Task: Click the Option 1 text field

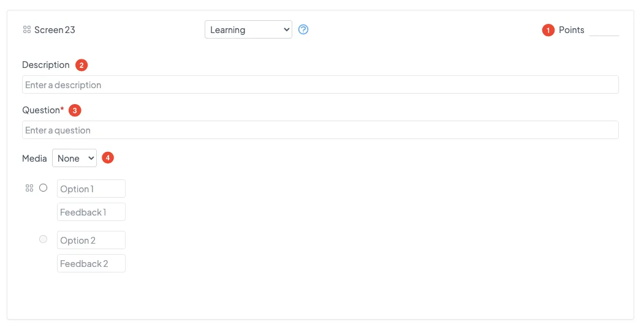Action: [91, 189]
